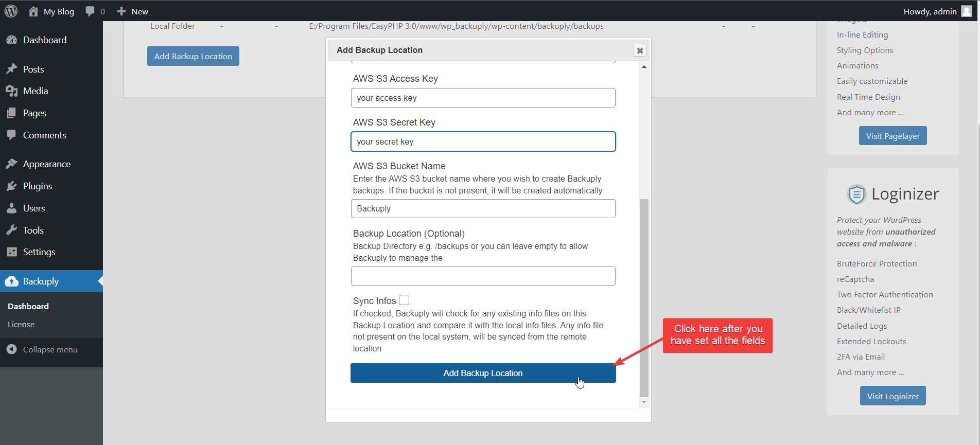The height and width of the screenshot is (445, 980).
Task: Click the Media icon in sidebar
Action: [x=12, y=91]
